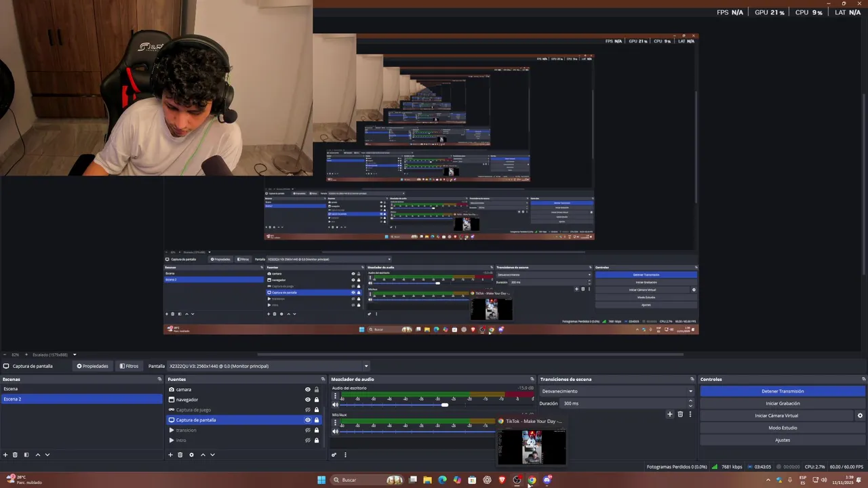
Task: Select Escena 2 in the scenes list
Action: (x=81, y=399)
